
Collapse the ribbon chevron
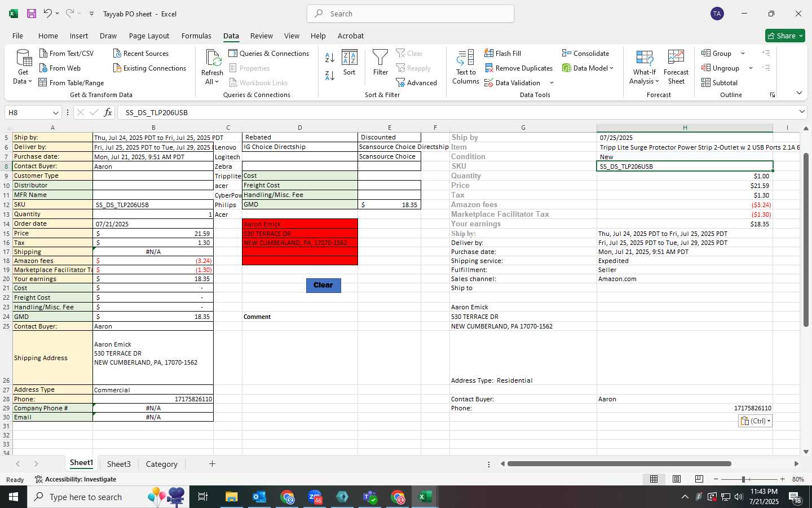point(799,93)
